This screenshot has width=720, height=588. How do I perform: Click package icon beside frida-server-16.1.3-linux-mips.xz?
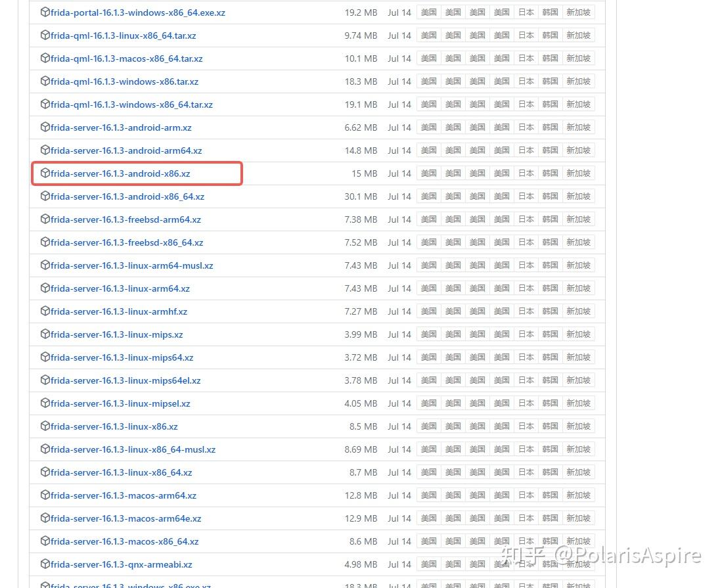pos(45,334)
